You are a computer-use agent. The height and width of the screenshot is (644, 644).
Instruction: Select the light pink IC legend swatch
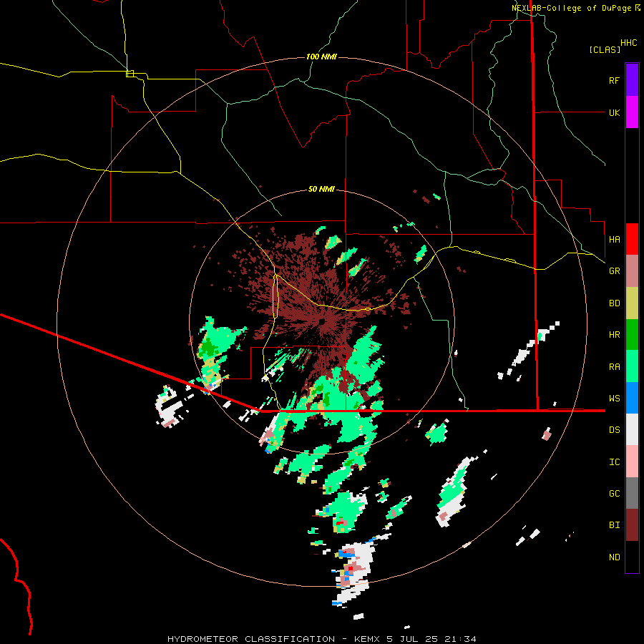point(632,462)
